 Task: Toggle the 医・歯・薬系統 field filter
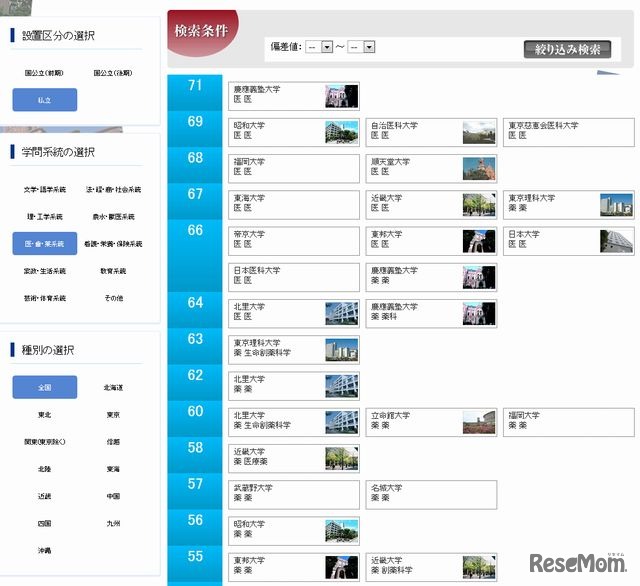click(44, 243)
